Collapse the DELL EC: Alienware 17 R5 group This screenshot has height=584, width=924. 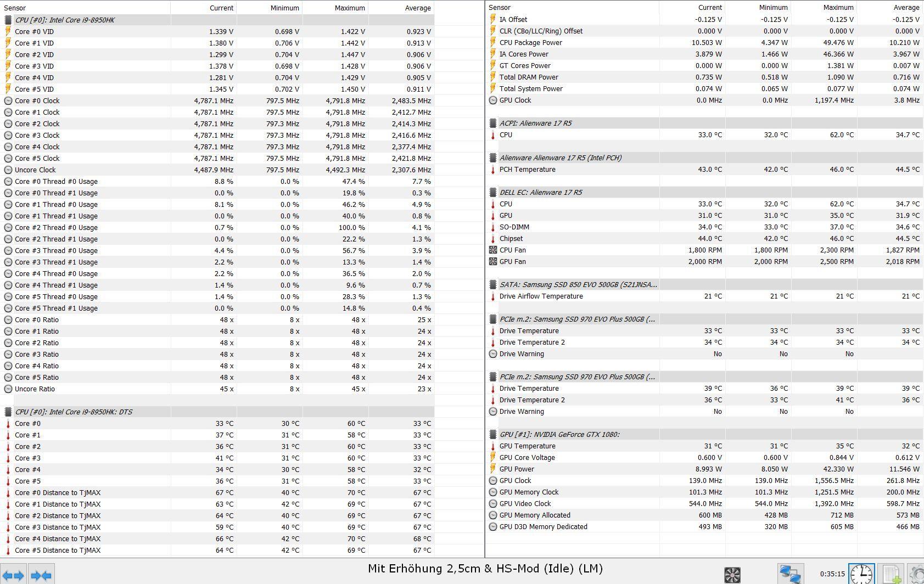click(x=493, y=193)
